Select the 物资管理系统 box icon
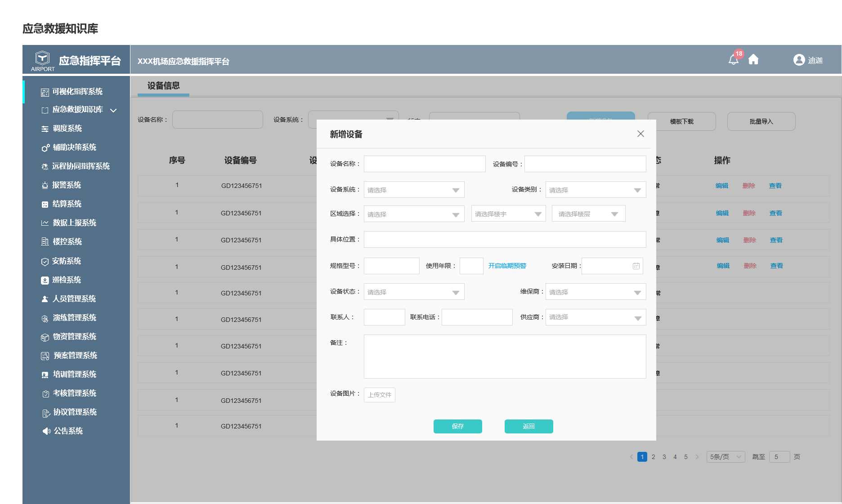This screenshot has height=504, width=842. point(45,337)
